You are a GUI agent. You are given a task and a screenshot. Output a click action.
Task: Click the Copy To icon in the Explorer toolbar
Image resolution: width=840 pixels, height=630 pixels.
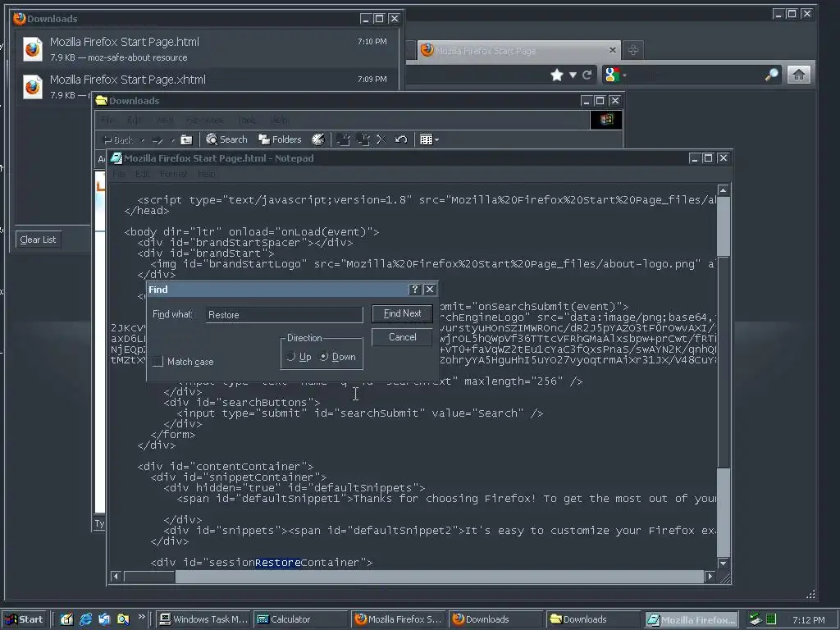363,139
